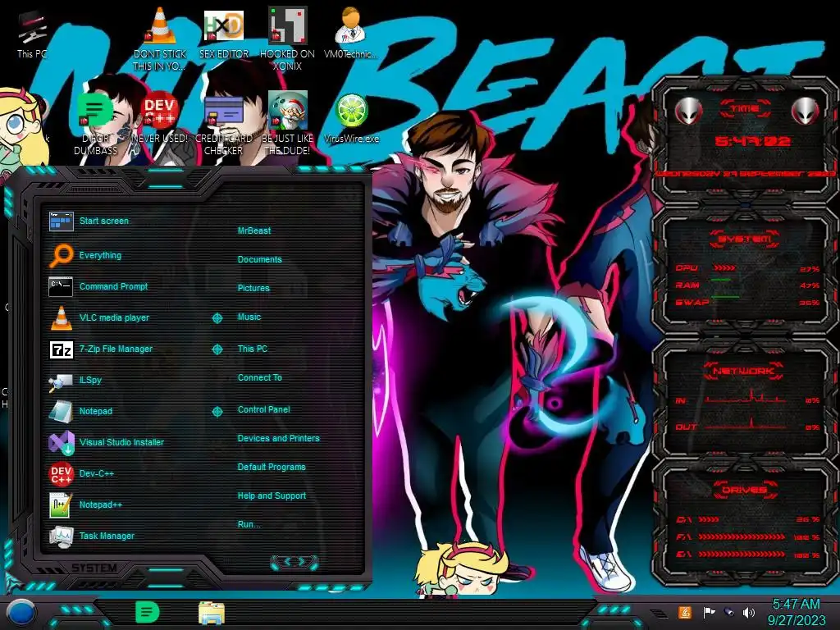Open Notepad from start menu
Screen dimensions: 840x630
pos(80,412)
